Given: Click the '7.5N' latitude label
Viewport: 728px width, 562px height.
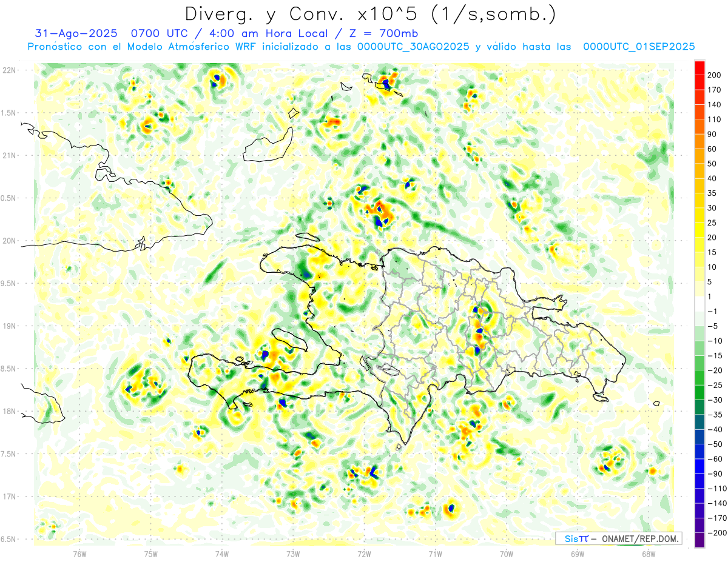Looking at the screenshot, I should point(9,454).
